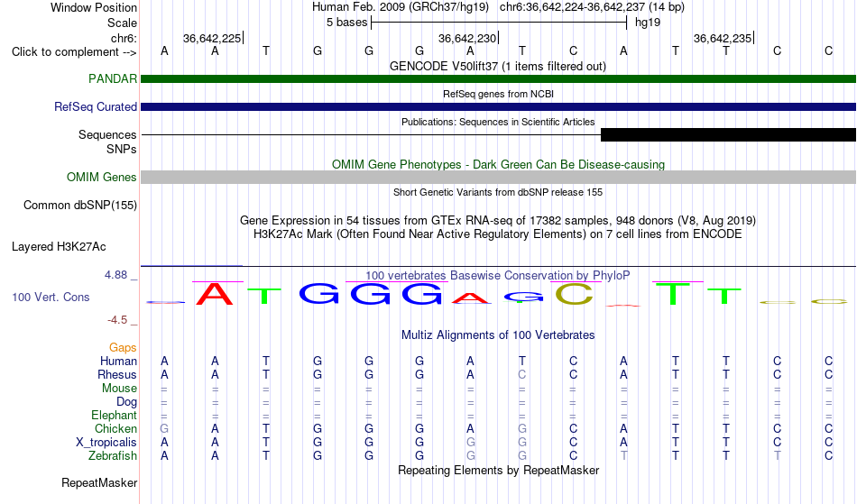857x504 pixels.
Task: Click the Chicken alignment row label
Action: 115,428
